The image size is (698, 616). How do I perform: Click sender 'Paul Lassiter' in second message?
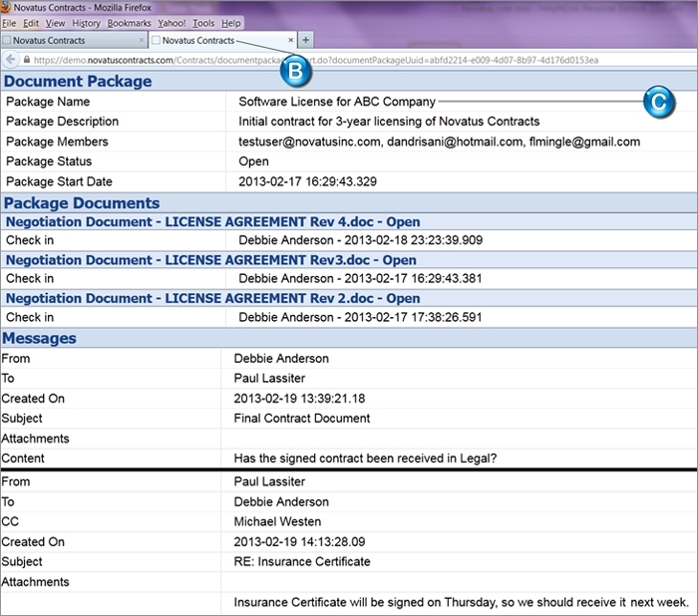(x=269, y=481)
